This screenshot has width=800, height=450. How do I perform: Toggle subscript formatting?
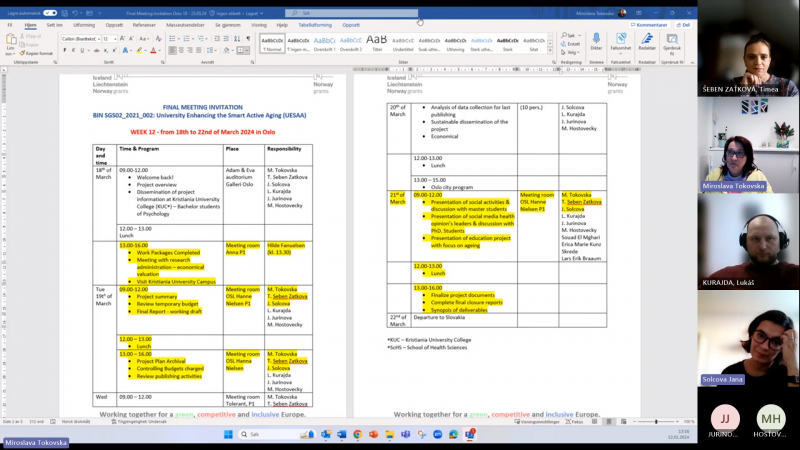pyautogui.click(x=106, y=51)
